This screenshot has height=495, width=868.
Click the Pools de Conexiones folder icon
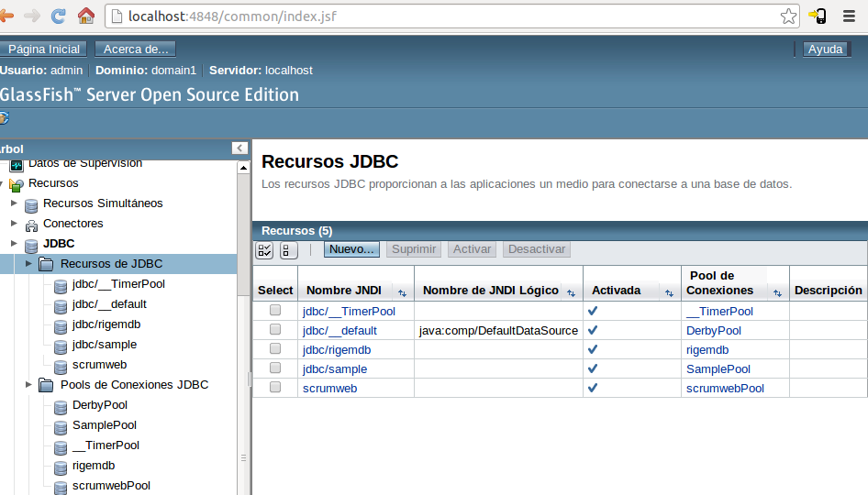(x=46, y=385)
